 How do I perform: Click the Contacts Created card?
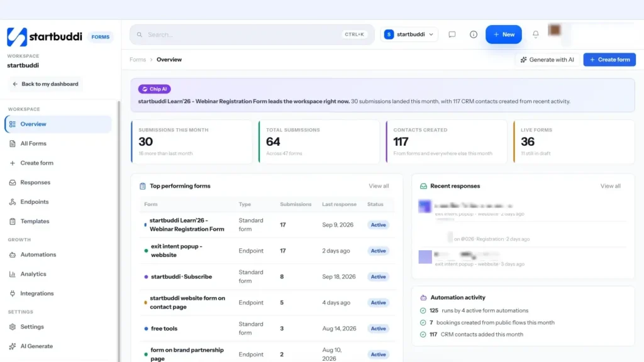[447, 141]
